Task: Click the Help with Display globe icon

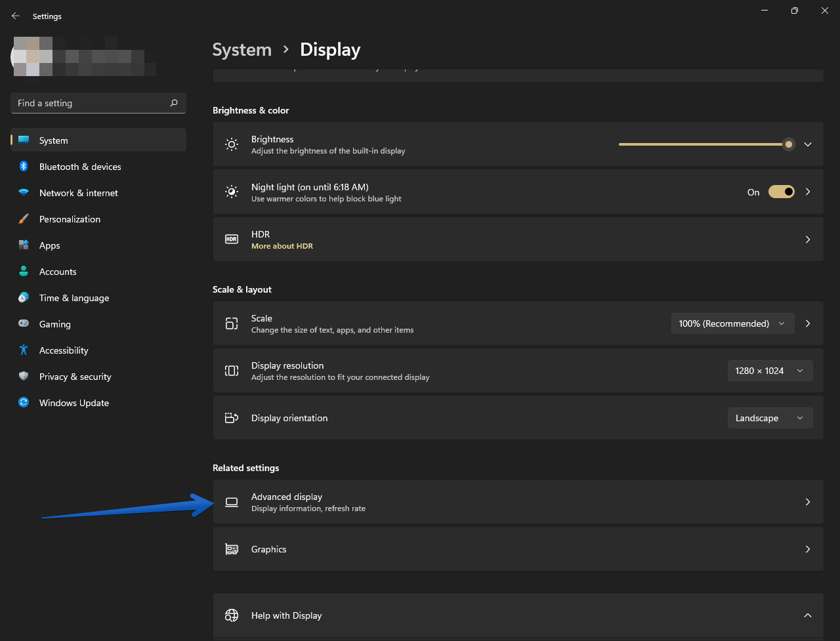Action: 232,615
